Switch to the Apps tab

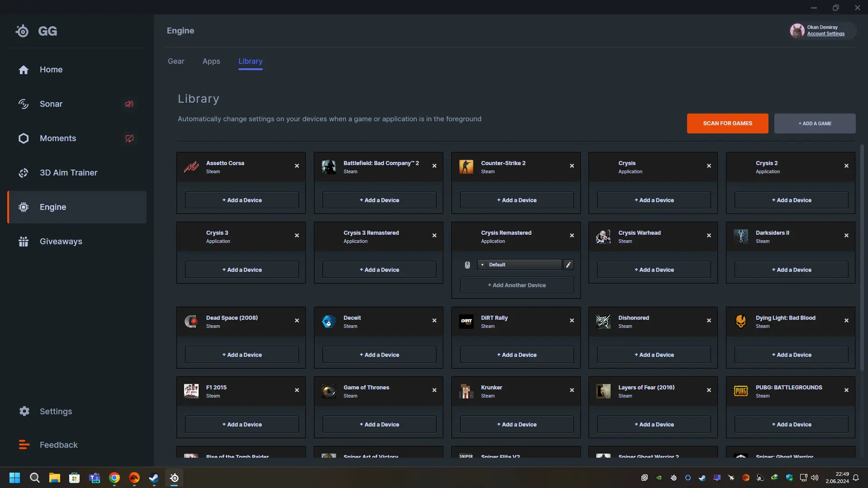211,62
